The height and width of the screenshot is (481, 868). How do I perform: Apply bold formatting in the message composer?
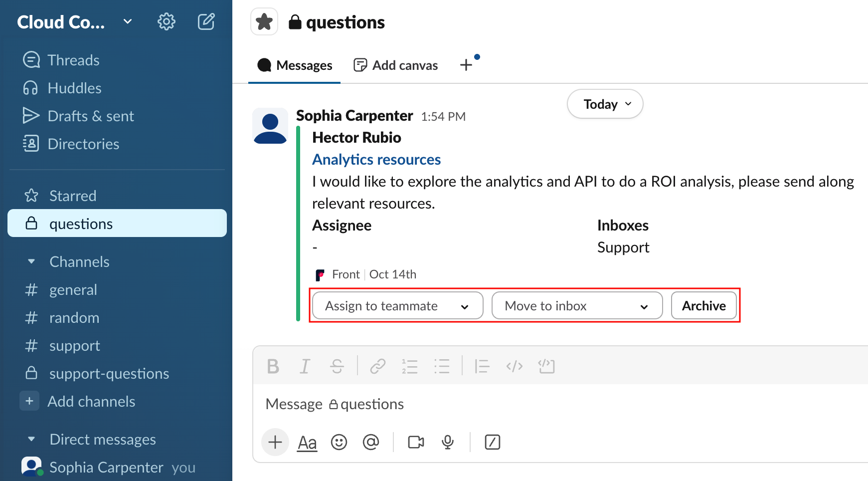click(x=273, y=366)
